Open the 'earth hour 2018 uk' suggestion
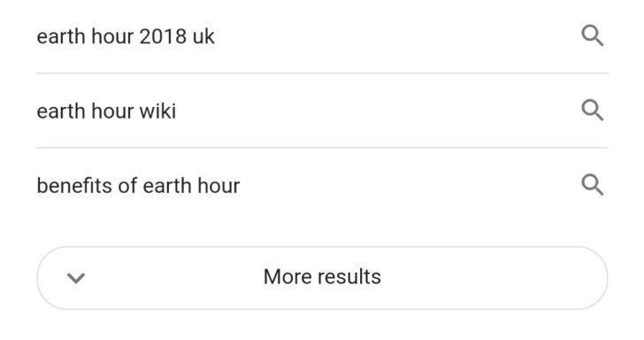This screenshot has height=340, width=644. tap(322, 36)
